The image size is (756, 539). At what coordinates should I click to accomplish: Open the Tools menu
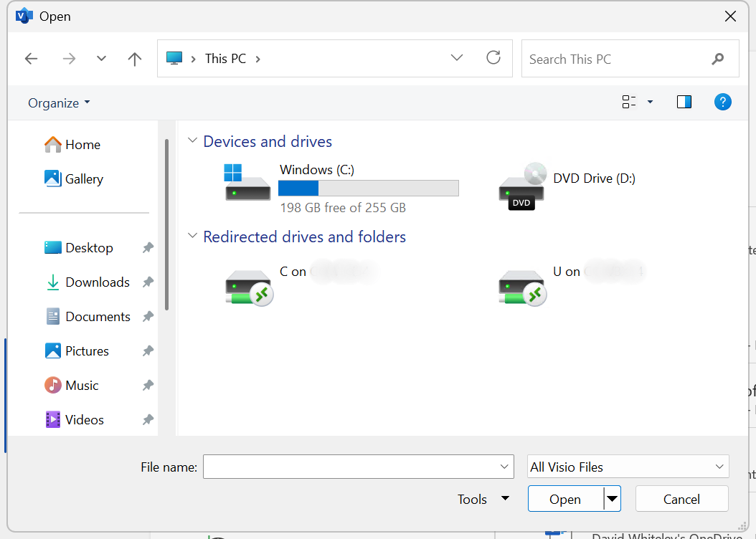pyautogui.click(x=483, y=499)
